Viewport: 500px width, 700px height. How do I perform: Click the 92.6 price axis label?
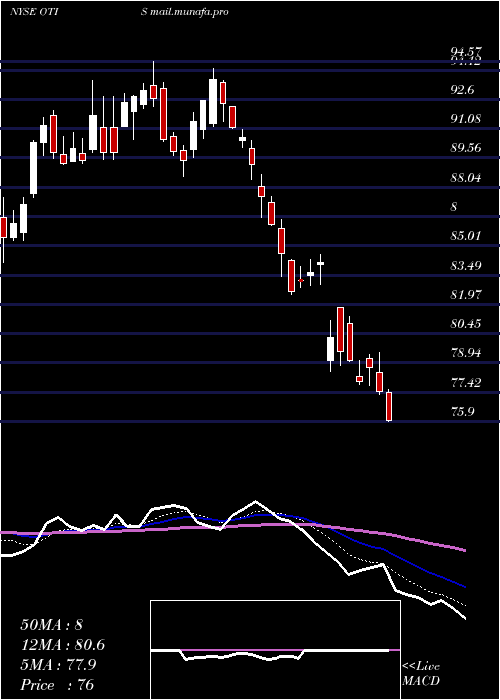(x=464, y=90)
